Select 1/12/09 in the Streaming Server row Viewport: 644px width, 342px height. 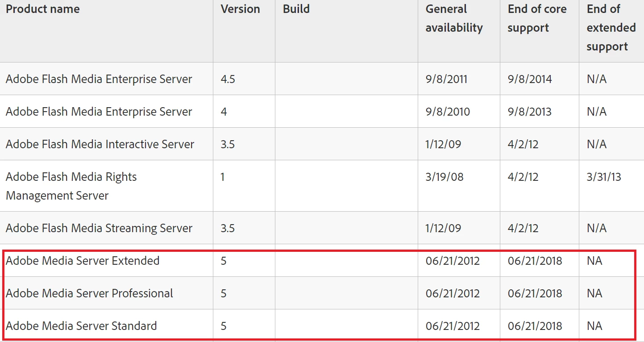pyautogui.click(x=443, y=228)
